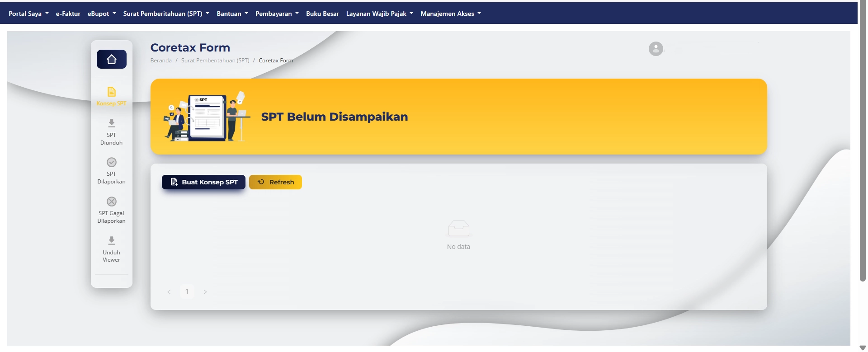Expand the eBupot dropdown menu
The image size is (868, 352).
(x=102, y=14)
